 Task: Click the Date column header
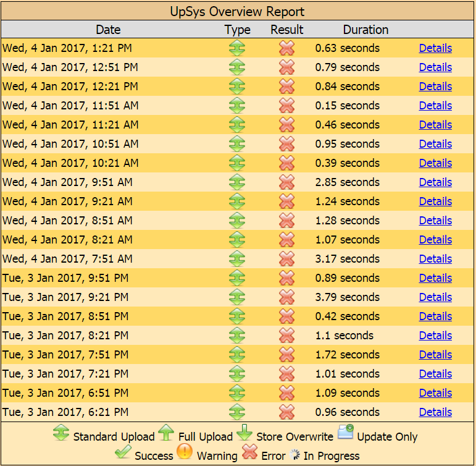pyautogui.click(x=108, y=30)
